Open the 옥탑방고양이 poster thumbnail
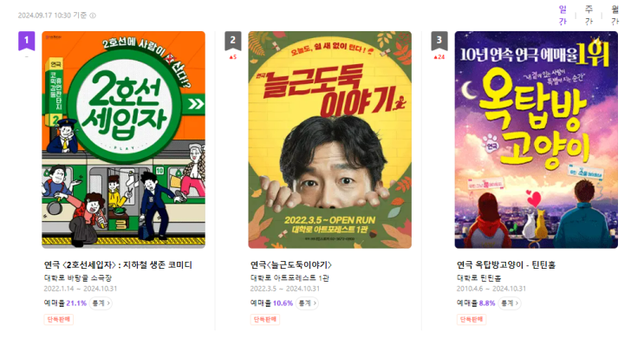The height and width of the screenshot is (352, 644). coord(536,140)
